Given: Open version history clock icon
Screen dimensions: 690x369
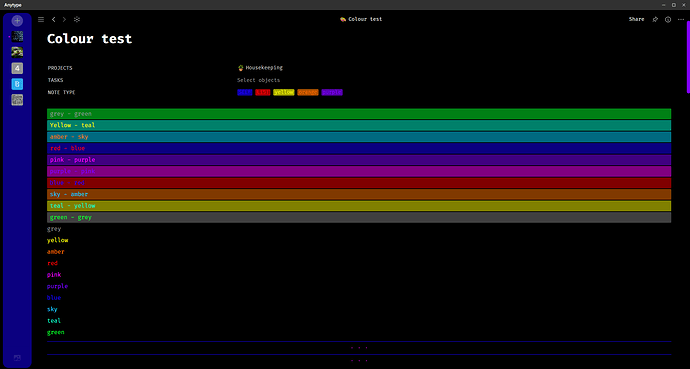Looking at the screenshot, I should (x=668, y=19).
